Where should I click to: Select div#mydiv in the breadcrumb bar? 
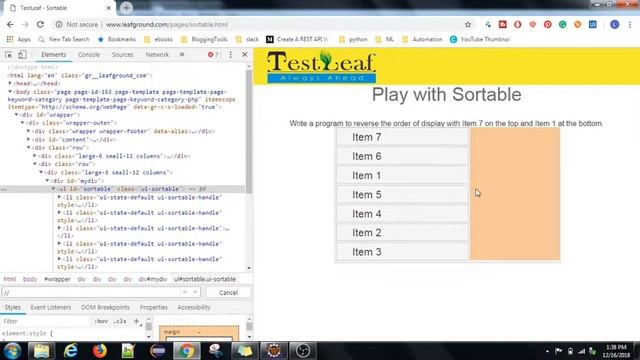[153, 279]
